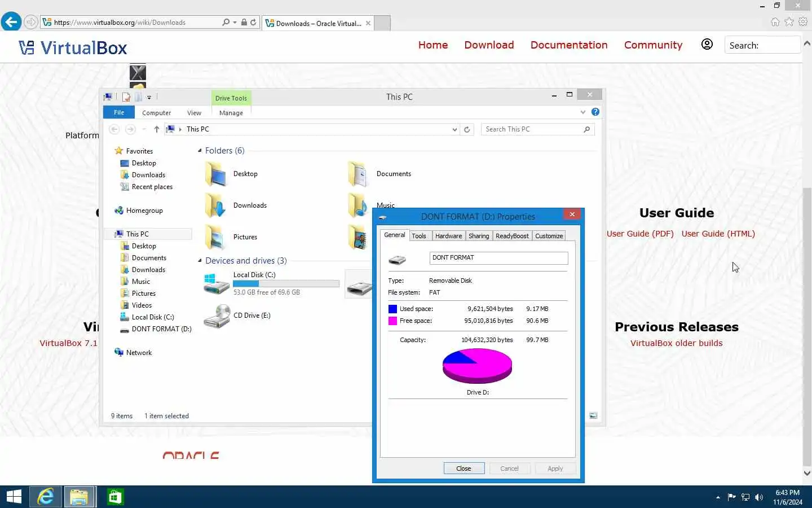Open browser address bar search dropdown arrow
This screenshot has width=812, height=508.
click(x=235, y=23)
